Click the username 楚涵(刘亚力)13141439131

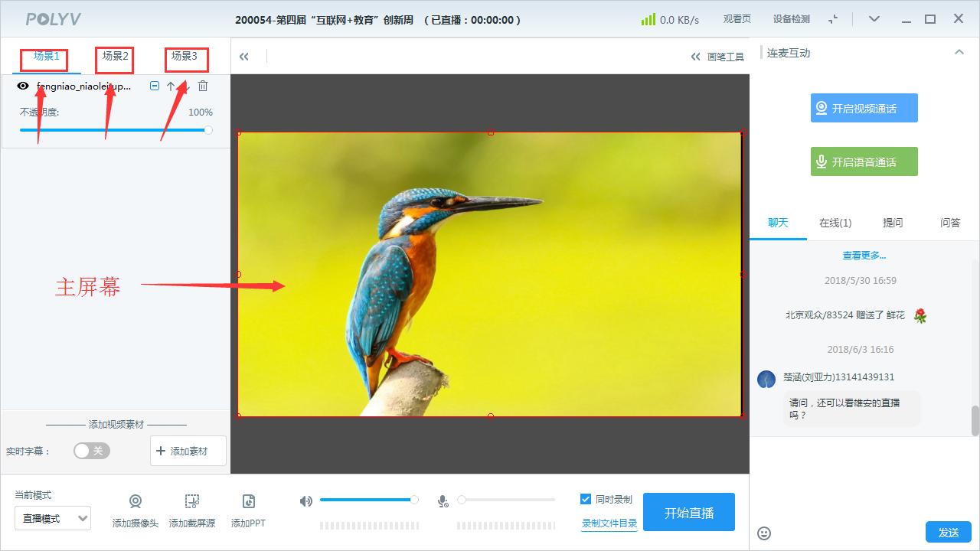click(x=839, y=377)
